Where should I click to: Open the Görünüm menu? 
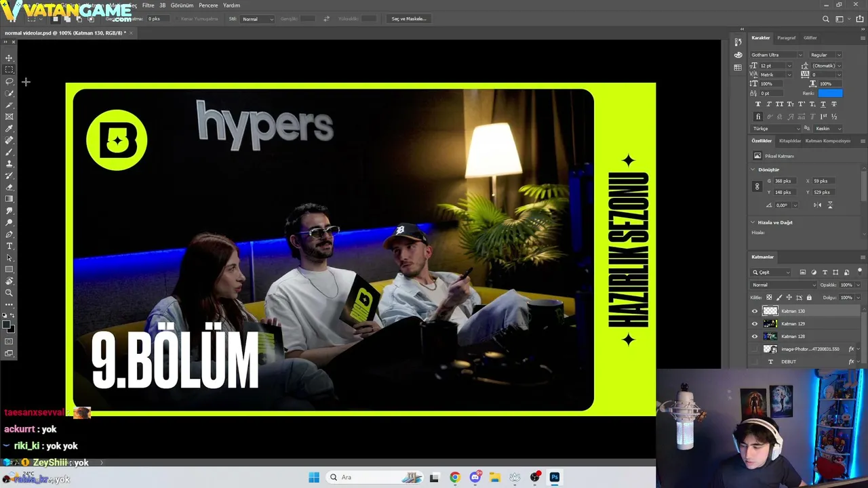pos(182,5)
